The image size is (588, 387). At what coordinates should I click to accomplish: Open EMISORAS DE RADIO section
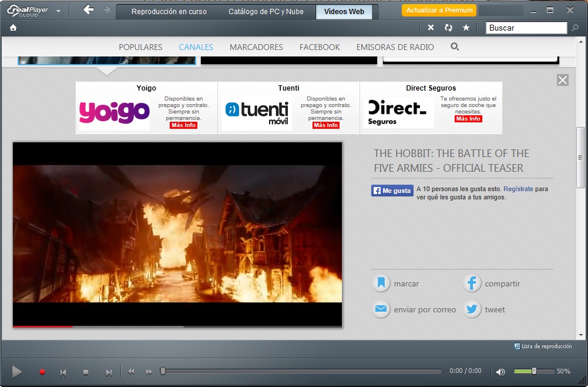395,47
